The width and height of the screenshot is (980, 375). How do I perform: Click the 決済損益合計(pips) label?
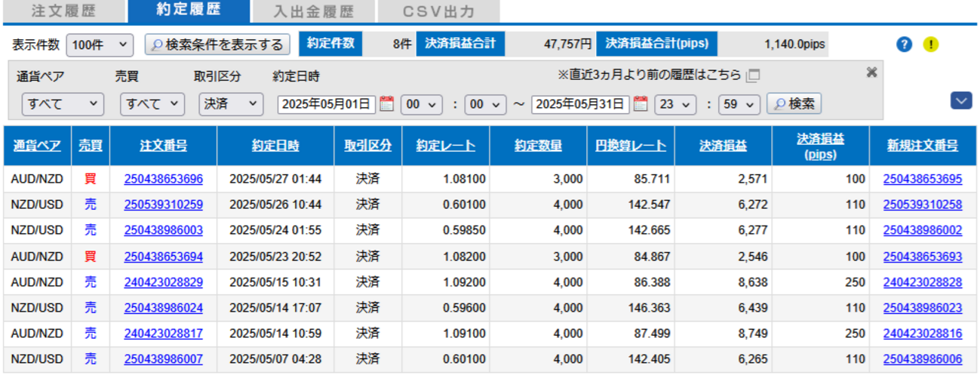[657, 44]
